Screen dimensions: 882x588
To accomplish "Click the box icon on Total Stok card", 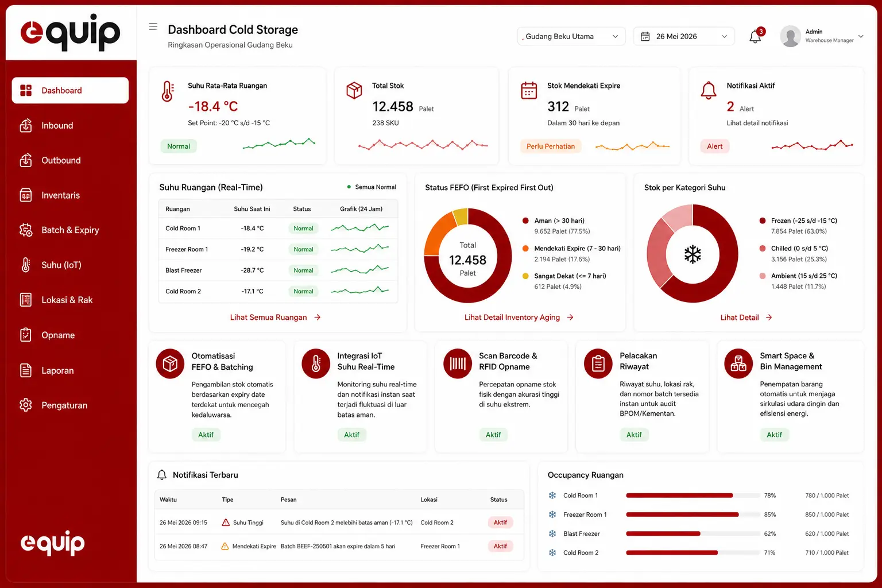I will coord(354,90).
